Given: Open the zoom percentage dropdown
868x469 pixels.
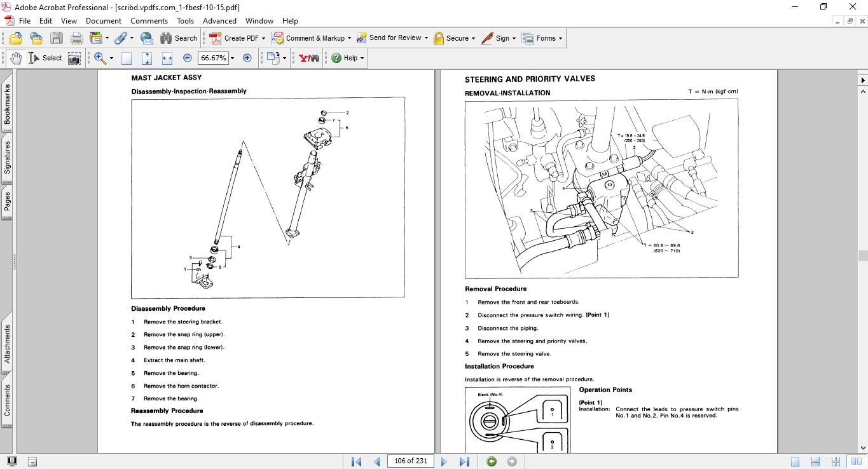Looking at the screenshot, I should (232, 58).
